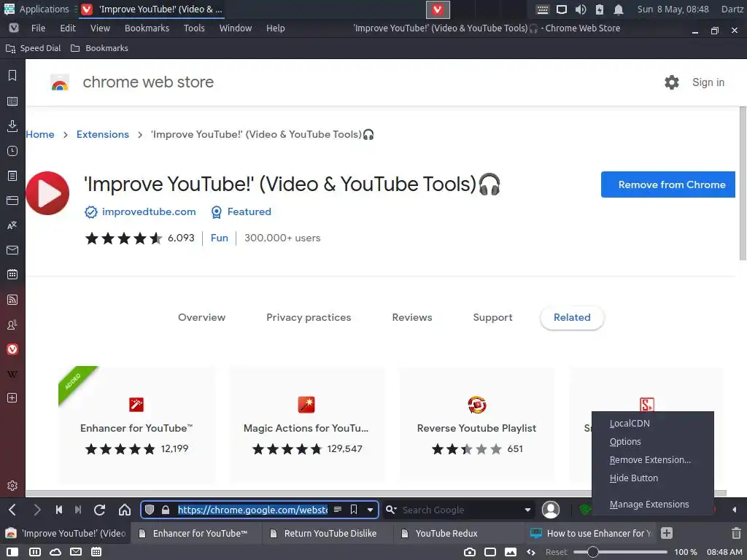Open the Window panel in sidebar
747x560 pixels.
(12, 201)
